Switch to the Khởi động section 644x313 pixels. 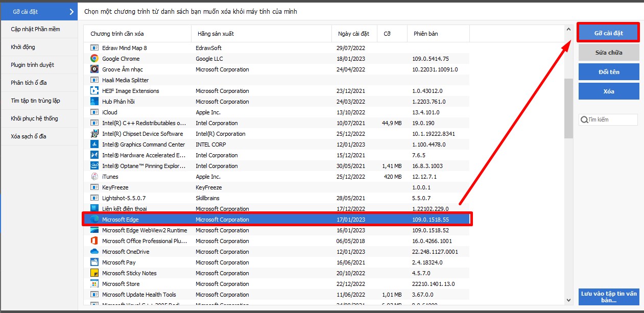(39, 47)
